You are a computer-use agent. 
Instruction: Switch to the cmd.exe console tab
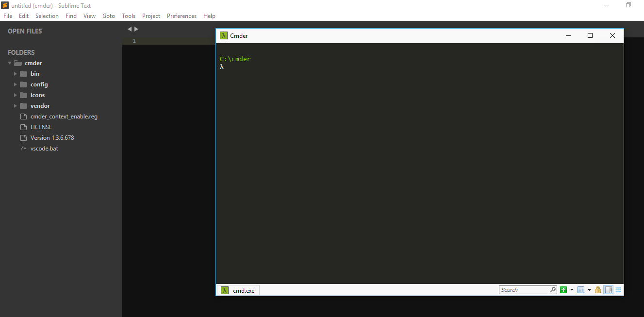pos(244,290)
